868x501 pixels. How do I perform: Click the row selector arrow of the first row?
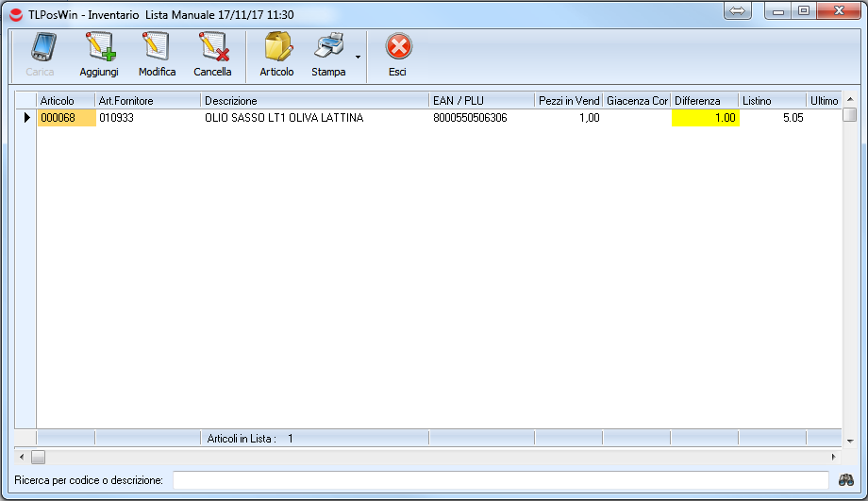point(26,118)
